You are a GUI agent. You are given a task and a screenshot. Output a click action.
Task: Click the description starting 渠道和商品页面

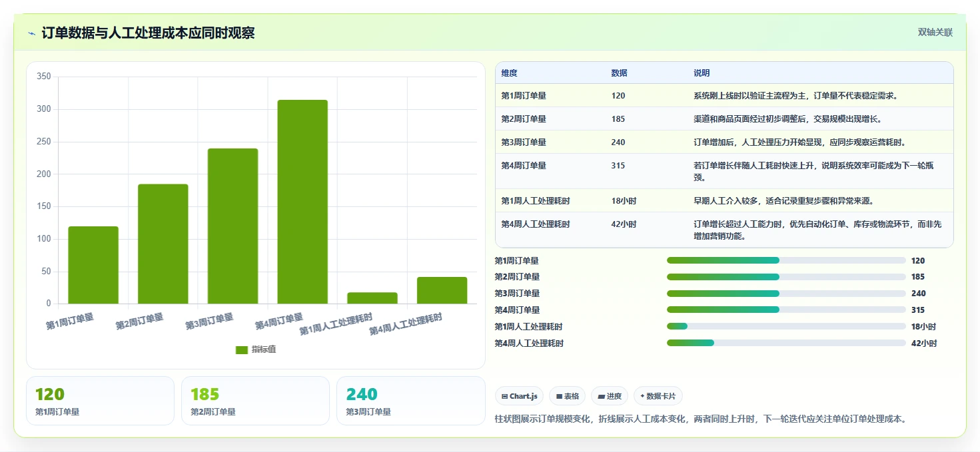(787, 119)
